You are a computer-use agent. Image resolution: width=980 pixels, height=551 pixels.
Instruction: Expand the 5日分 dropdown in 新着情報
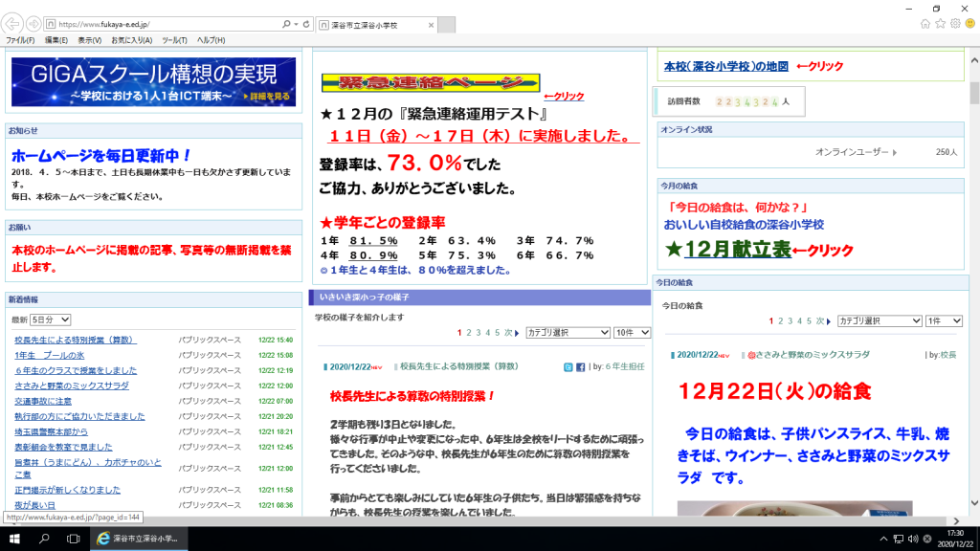point(50,320)
